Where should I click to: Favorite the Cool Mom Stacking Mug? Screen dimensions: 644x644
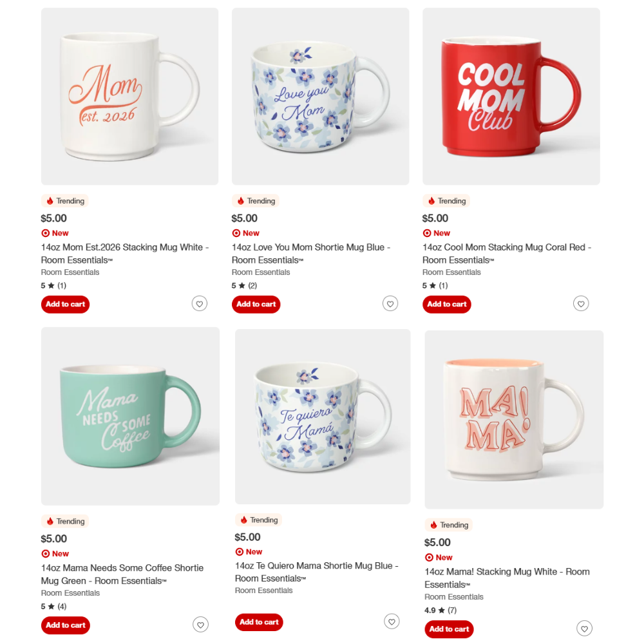click(581, 303)
